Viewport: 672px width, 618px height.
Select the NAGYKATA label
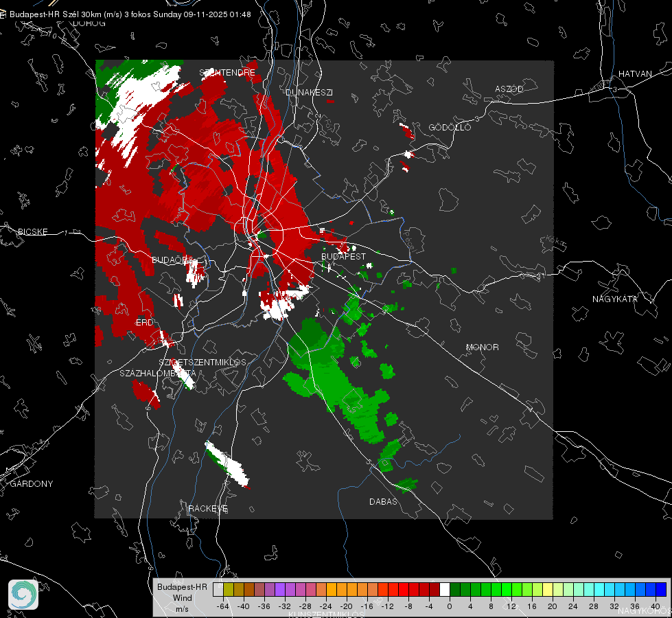click(x=615, y=299)
